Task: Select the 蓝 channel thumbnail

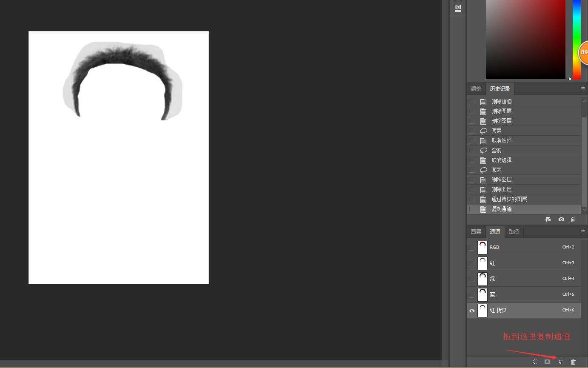Action: 482,294
